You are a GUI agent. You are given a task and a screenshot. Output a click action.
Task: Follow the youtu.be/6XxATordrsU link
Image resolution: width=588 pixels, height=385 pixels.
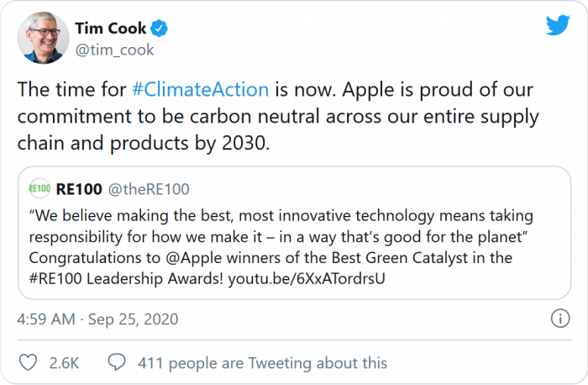click(x=299, y=277)
